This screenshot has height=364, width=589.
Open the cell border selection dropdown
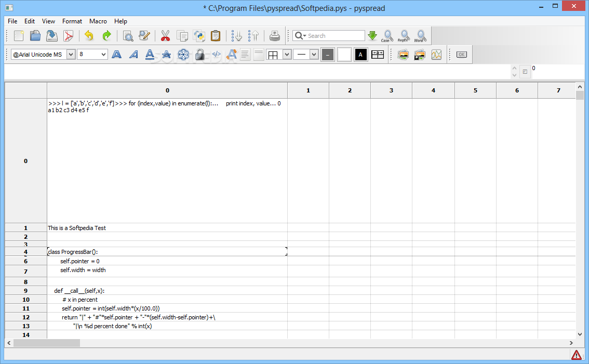pos(287,55)
